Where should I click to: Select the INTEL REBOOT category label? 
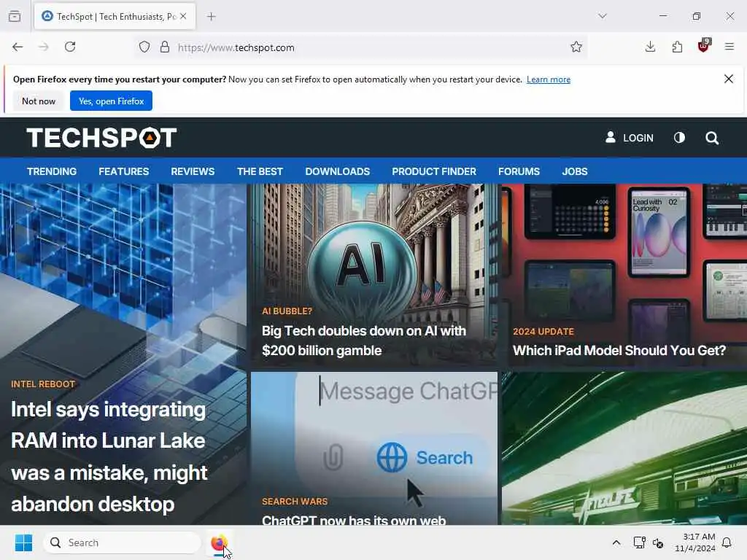click(x=43, y=384)
